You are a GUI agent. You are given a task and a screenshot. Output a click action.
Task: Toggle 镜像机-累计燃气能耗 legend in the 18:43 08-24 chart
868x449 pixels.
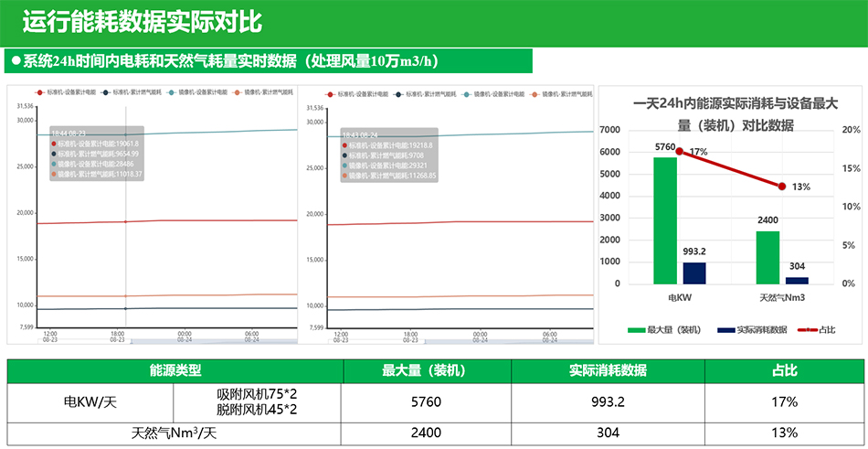563,94
